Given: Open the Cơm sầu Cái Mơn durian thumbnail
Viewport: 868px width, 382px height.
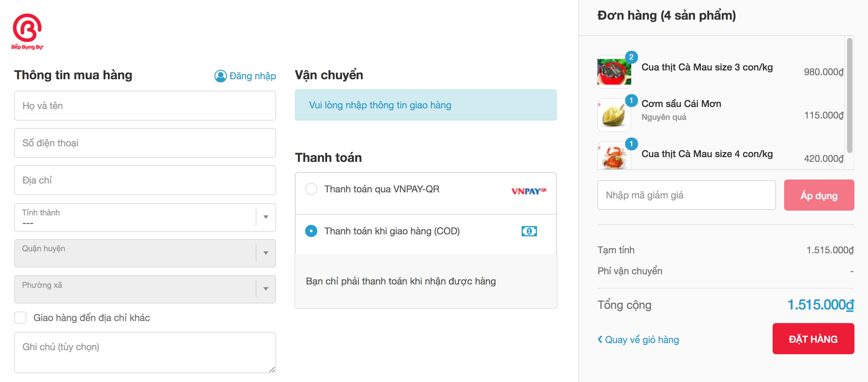Looking at the screenshot, I should (614, 115).
